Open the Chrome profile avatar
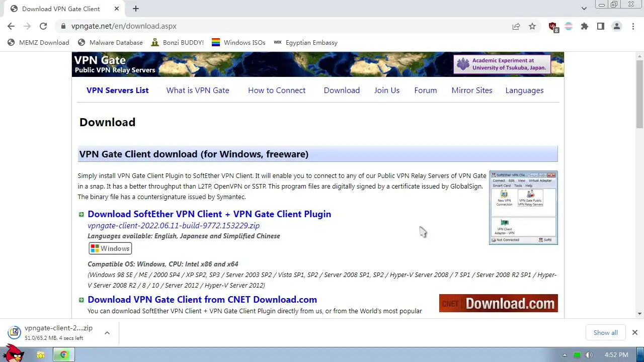This screenshot has height=362, width=644. (x=617, y=26)
